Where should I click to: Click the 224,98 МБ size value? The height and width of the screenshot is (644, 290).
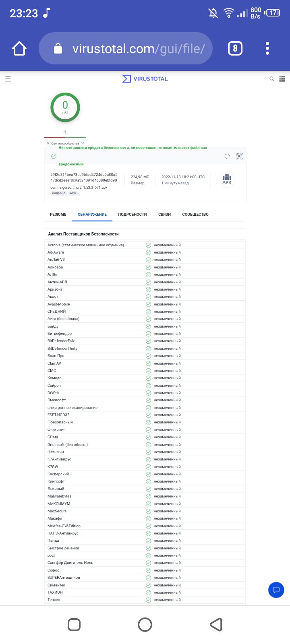pos(140,177)
